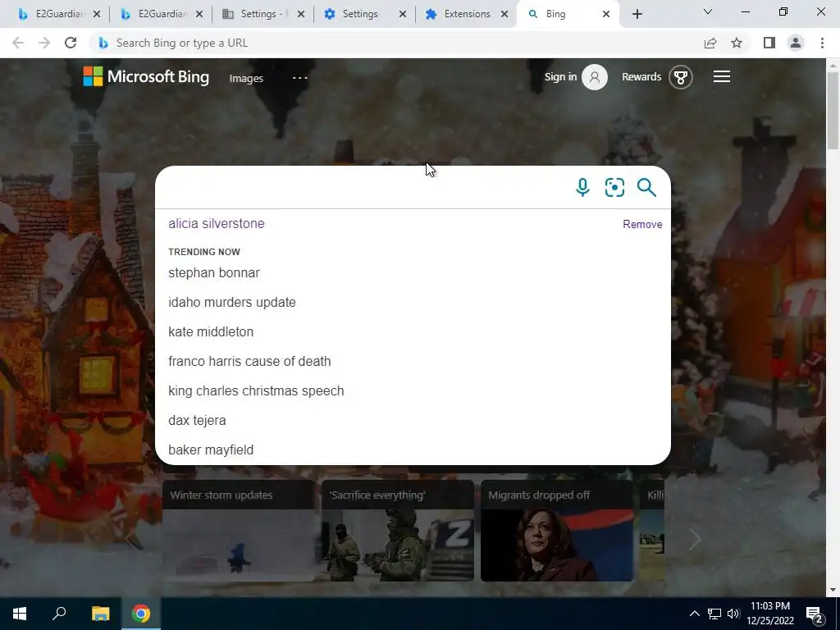Switch to the Settings - tab with building icon
The height and width of the screenshot is (630, 840).
coord(257,14)
